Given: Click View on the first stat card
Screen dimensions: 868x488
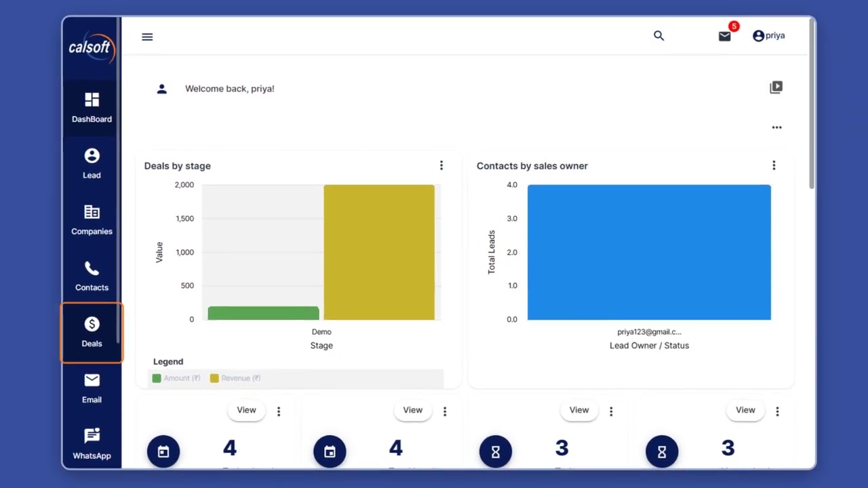Looking at the screenshot, I should pos(246,410).
